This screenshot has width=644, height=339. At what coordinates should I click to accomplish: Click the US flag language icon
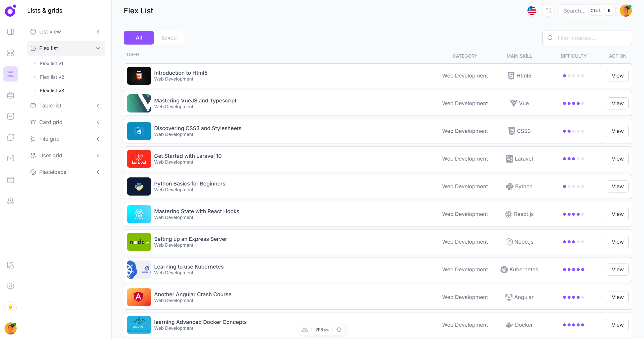click(532, 11)
